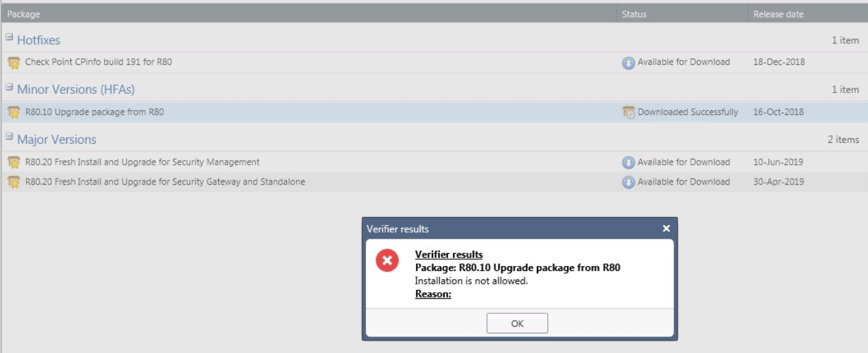Click download status icon for CPinfo build 191

[x=628, y=63]
